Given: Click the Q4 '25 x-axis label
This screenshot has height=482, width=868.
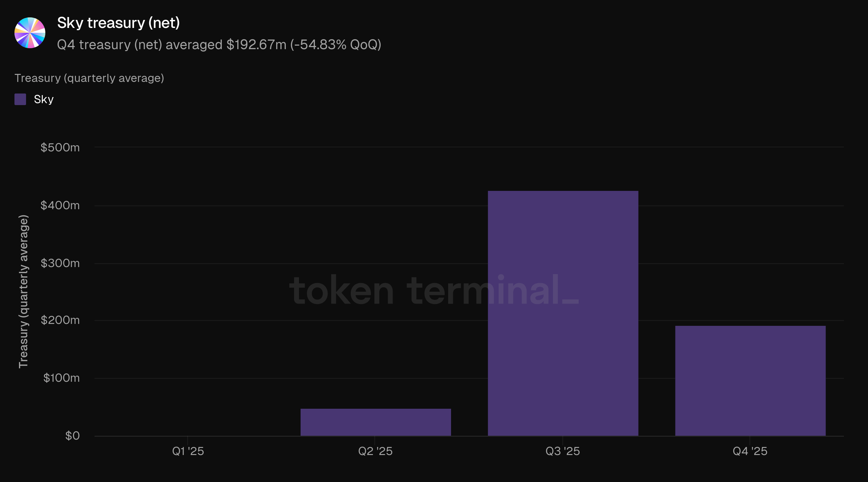Looking at the screenshot, I should pos(750,451).
